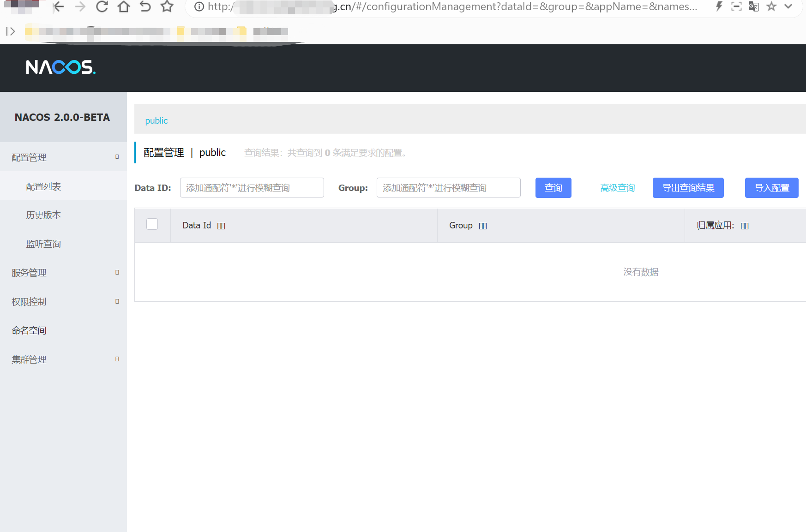Image resolution: width=806 pixels, height=532 pixels.
Task: Open 高级查询 advanced search link
Action: tap(617, 188)
